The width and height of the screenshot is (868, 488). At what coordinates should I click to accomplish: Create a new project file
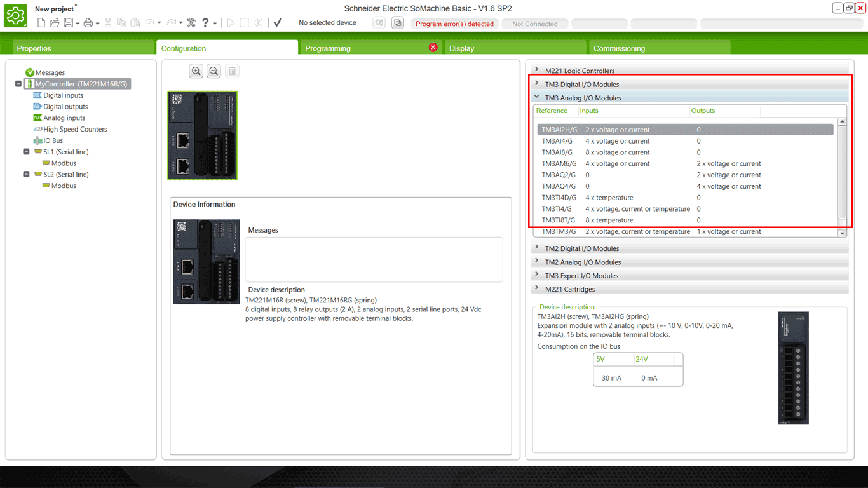(x=41, y=23)
